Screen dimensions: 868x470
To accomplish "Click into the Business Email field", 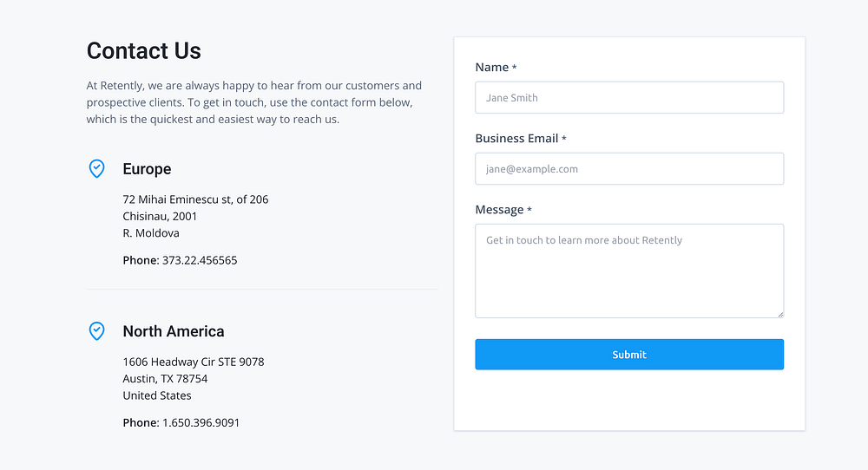I will coord(629,169).
